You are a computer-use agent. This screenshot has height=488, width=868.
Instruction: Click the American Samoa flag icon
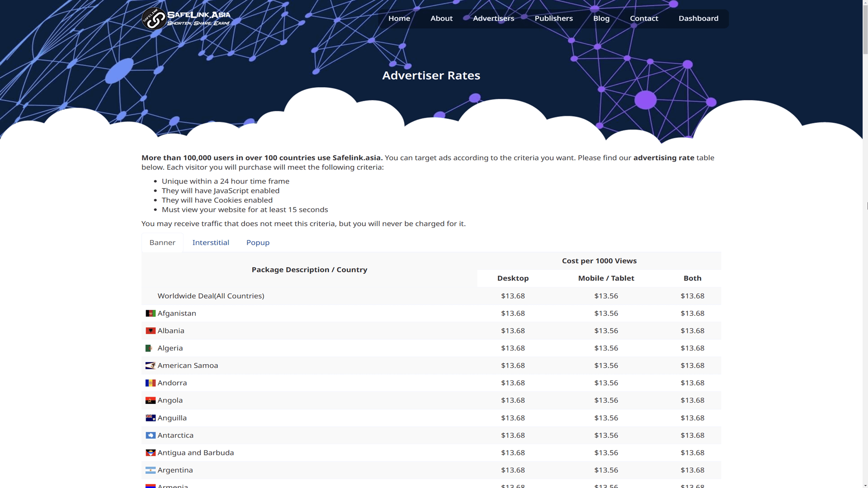coord(150,366)
